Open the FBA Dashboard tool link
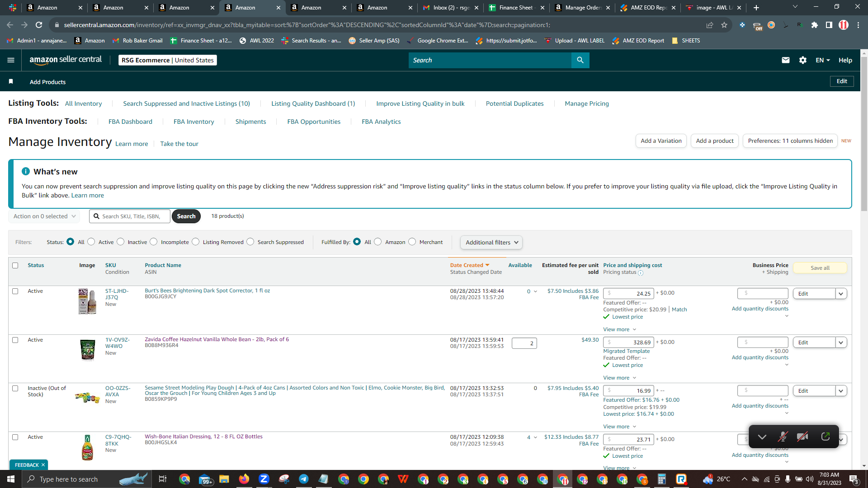The height and width of the screenshot is (488, 868). 130,122
